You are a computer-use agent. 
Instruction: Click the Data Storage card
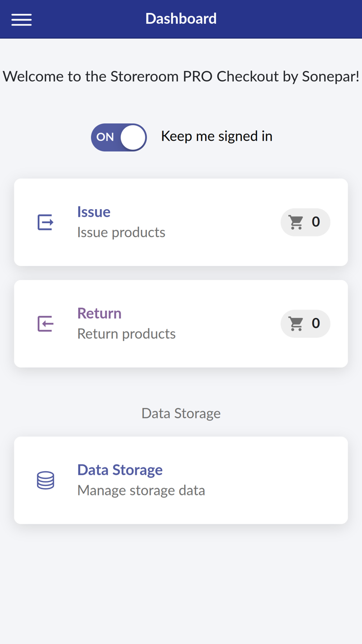pyautogui.click(x=181, y=480)
